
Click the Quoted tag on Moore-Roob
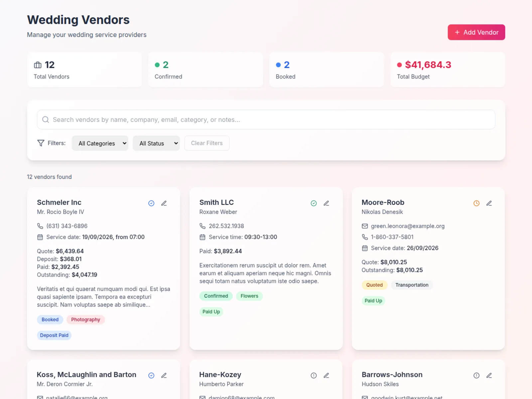374,285
